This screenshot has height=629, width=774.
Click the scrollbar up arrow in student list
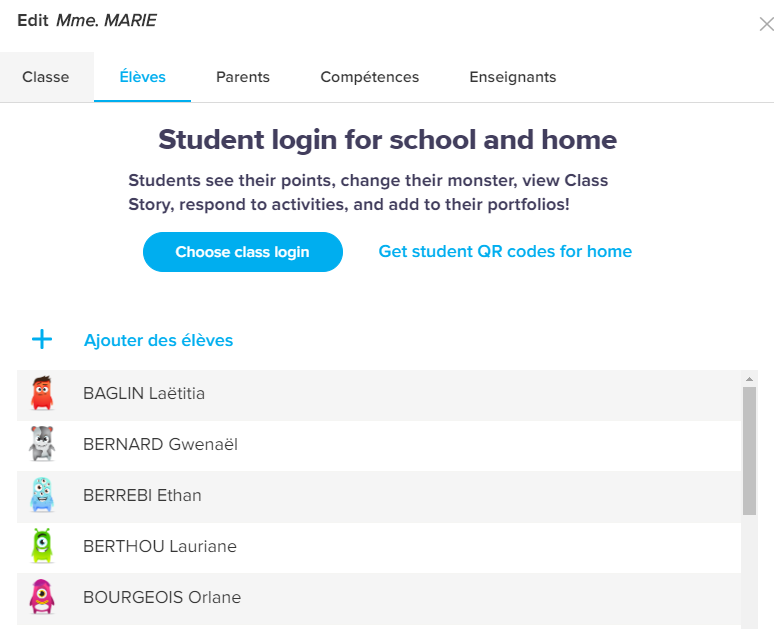coord(749,379)
